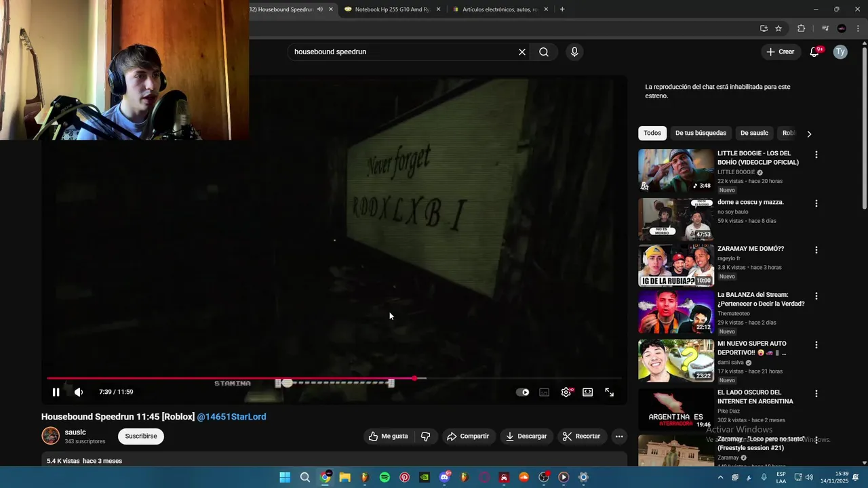
Task: Open the sauslc channel name link
Action: pyautogui.click(x=75, y=432)
